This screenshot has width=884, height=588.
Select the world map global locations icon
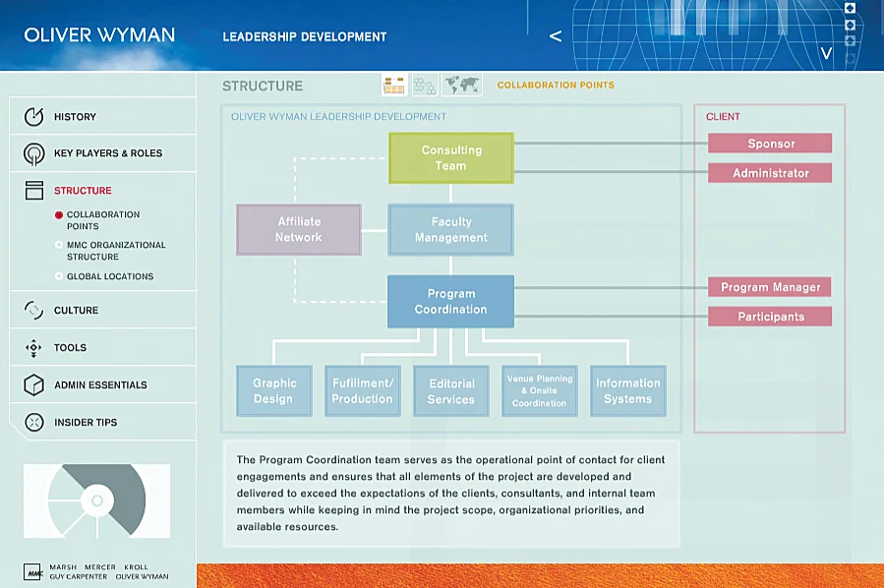(462, 86)
